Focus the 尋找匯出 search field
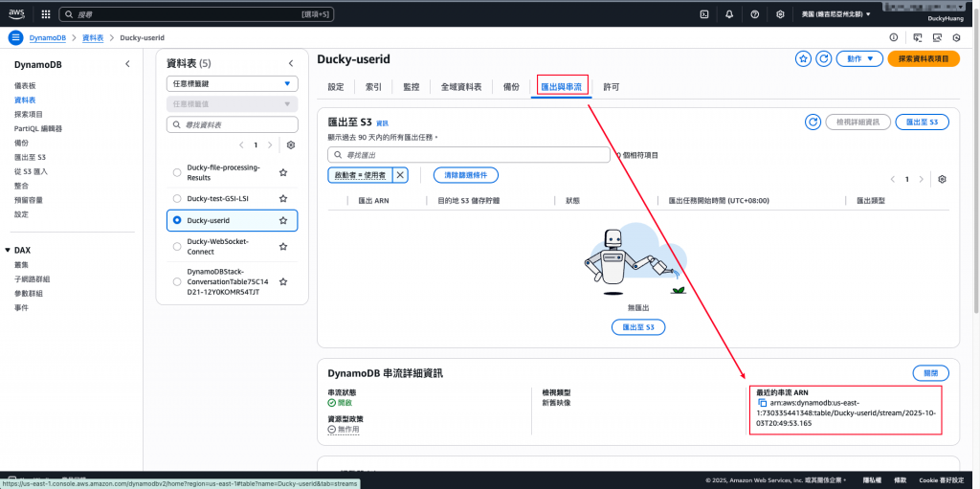Image resolution: width=980 pixels, height=489 pixels. coord(469,154)
